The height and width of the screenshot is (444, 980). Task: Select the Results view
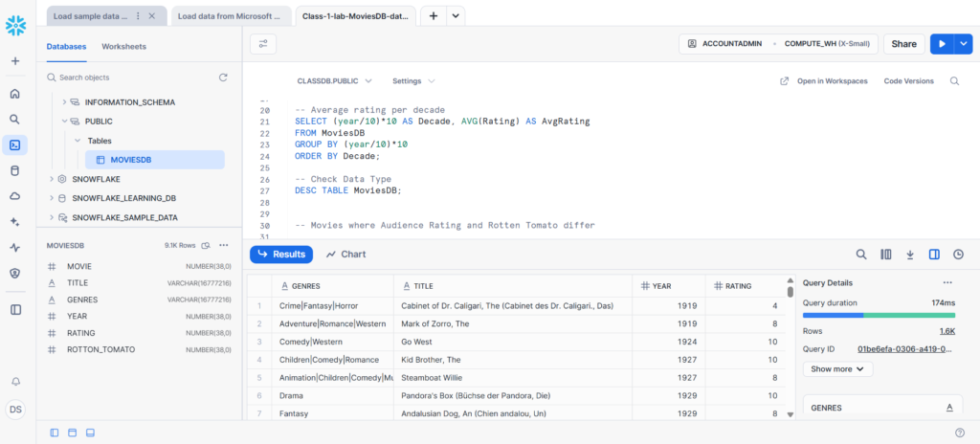pyautogui.click(x=281, y=254)
